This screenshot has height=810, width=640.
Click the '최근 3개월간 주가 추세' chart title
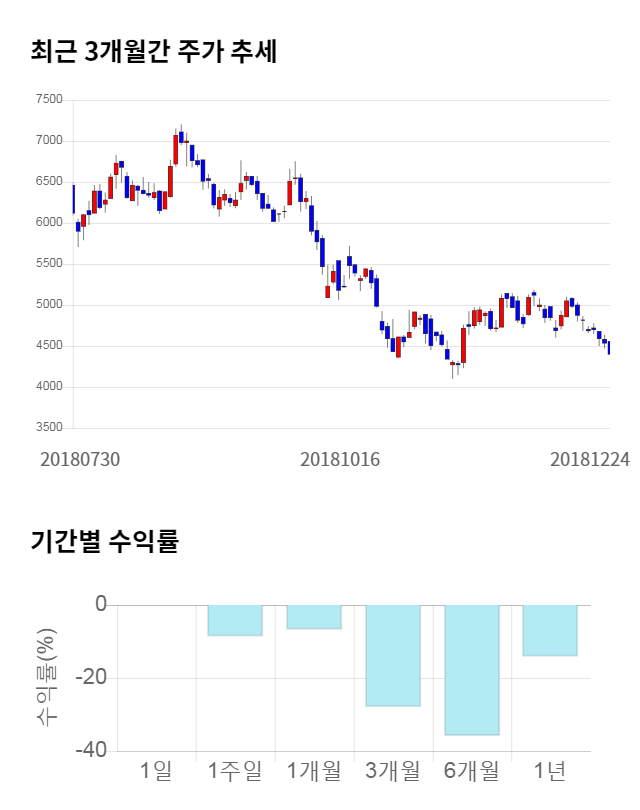[154, 51]
